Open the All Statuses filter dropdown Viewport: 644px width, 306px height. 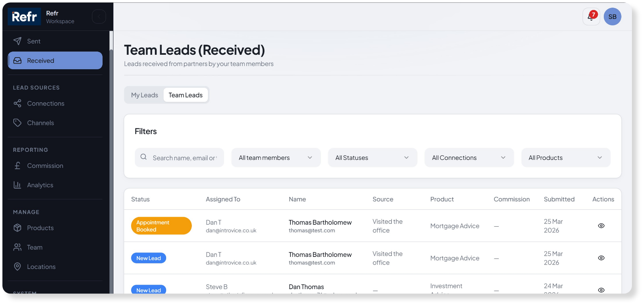pyautogui.click(x=372, y=157)
